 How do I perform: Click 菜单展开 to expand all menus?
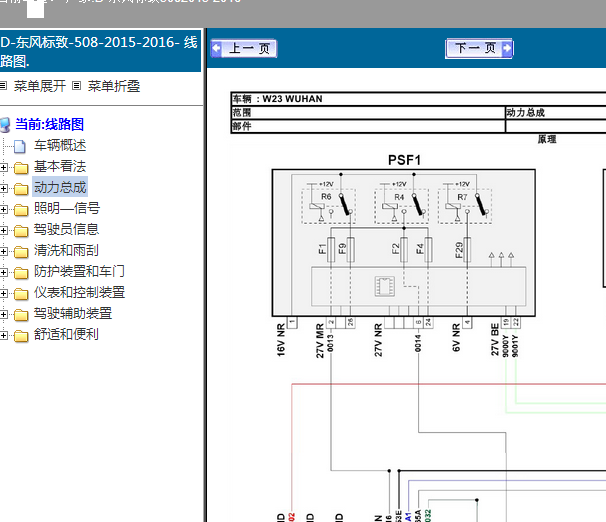coord(41,86)
